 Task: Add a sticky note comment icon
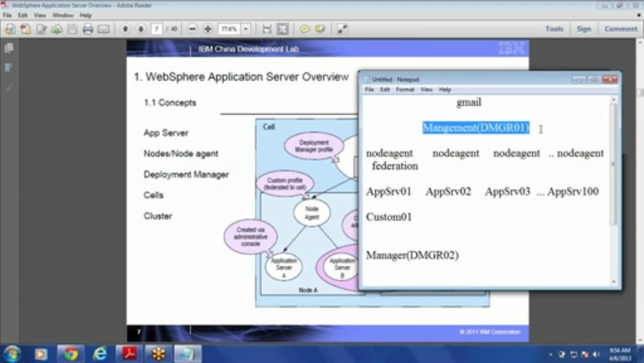305,29
